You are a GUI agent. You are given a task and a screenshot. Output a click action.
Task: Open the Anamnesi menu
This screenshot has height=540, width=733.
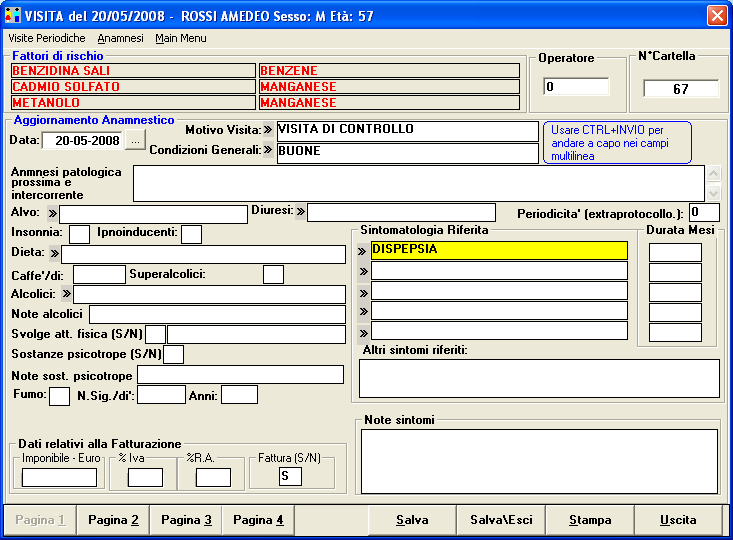(120, 38)
